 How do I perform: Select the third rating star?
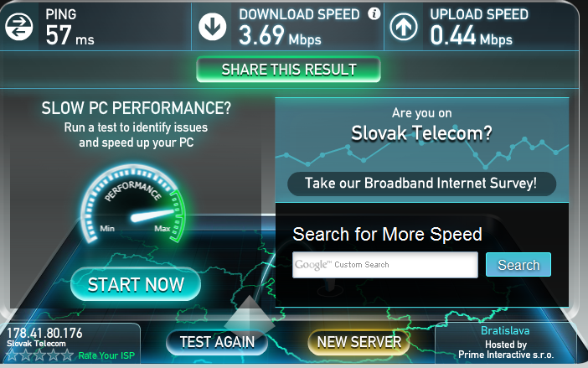coord(39,355)
